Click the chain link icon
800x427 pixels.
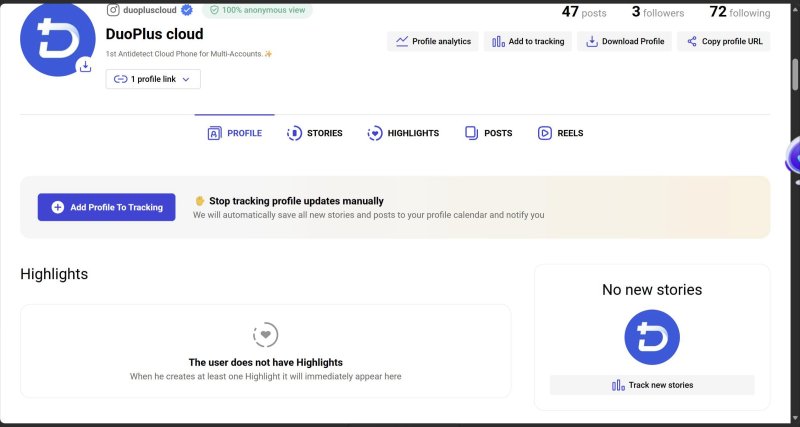click(x=120, y=79)
